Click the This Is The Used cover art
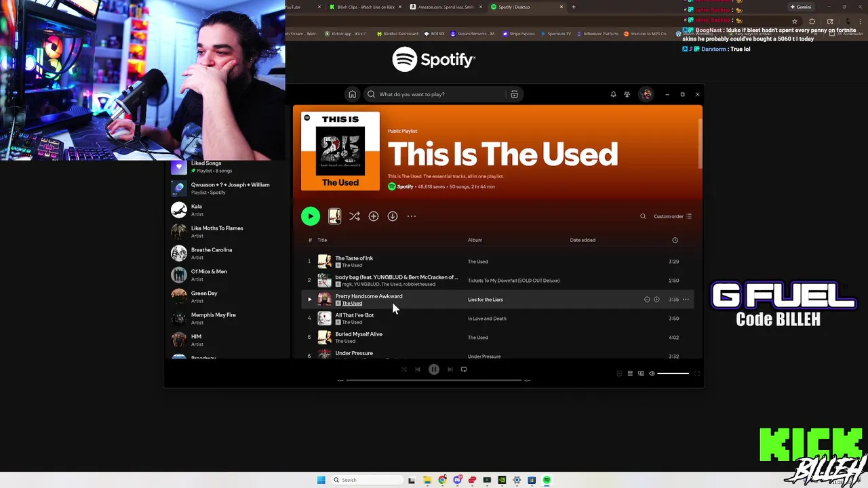868x488 pixels. click(340, 151)
